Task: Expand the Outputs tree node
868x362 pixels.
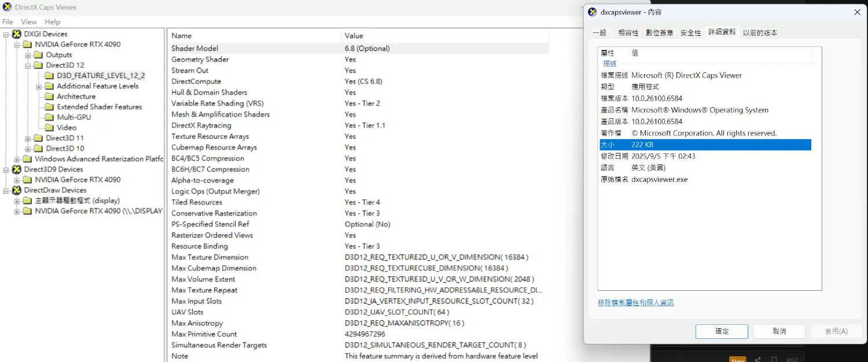Action: (x=28, y=55)
